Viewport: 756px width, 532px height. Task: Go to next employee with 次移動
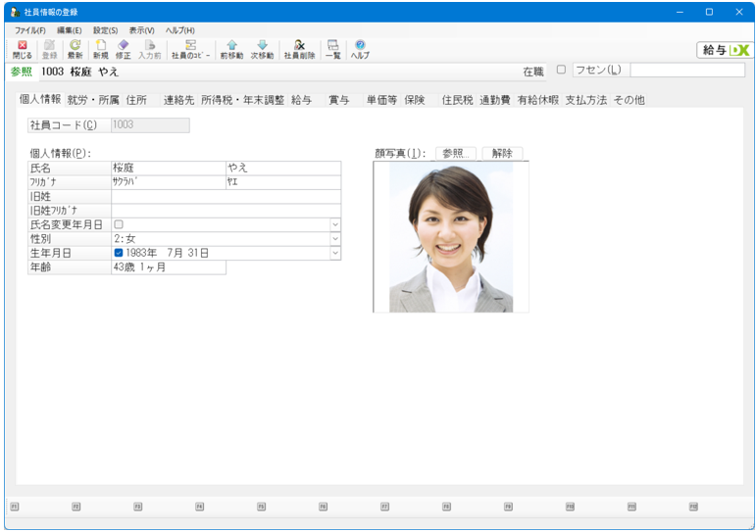tap(262, 50)
